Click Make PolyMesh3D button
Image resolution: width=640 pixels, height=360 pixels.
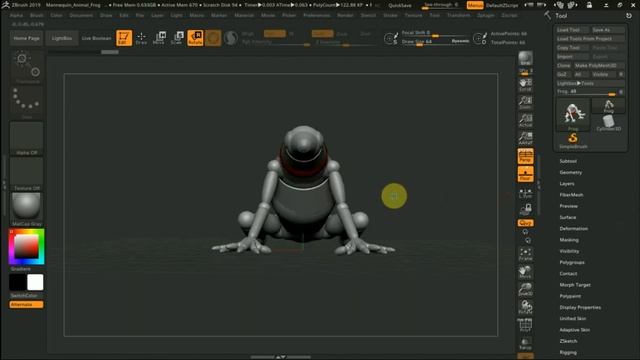pyautogui.click(x=599, y=65)
